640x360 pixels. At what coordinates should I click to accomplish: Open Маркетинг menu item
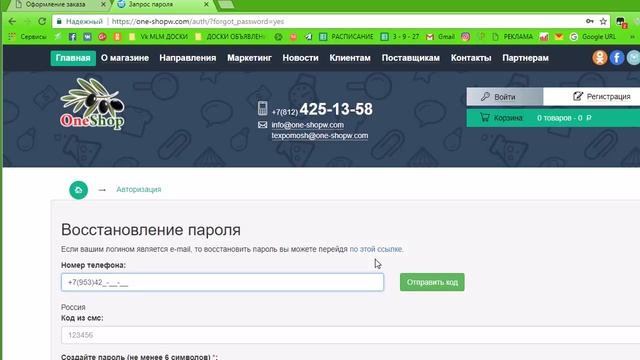249,58
